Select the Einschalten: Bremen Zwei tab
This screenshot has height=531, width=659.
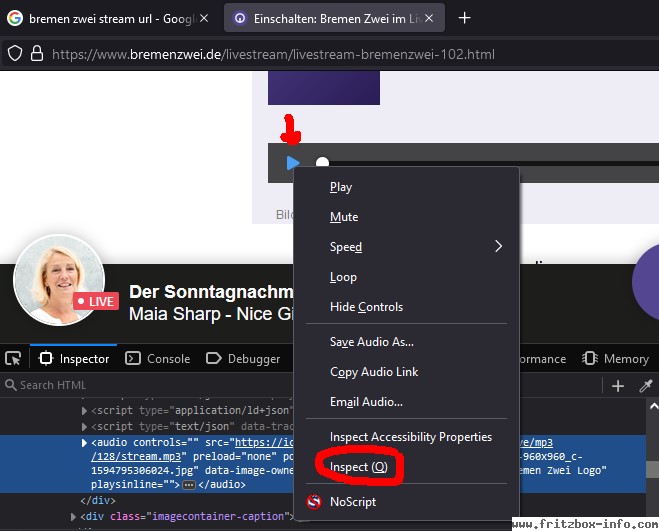tap(334, 18)
